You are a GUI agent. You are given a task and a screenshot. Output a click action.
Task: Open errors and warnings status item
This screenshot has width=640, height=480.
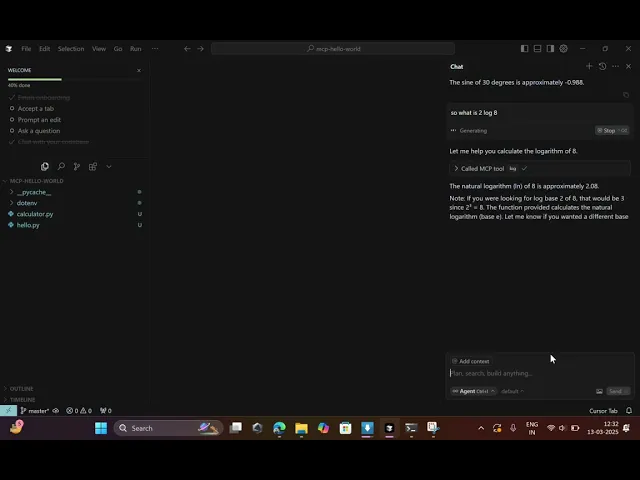(79, 411)
